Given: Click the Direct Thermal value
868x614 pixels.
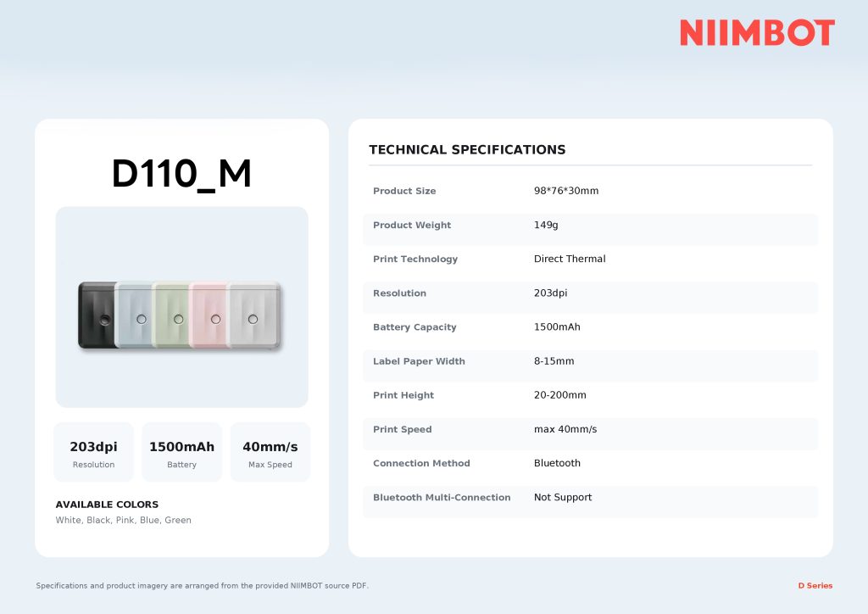Looking at the screenshot, I should [x=570, y=259].
